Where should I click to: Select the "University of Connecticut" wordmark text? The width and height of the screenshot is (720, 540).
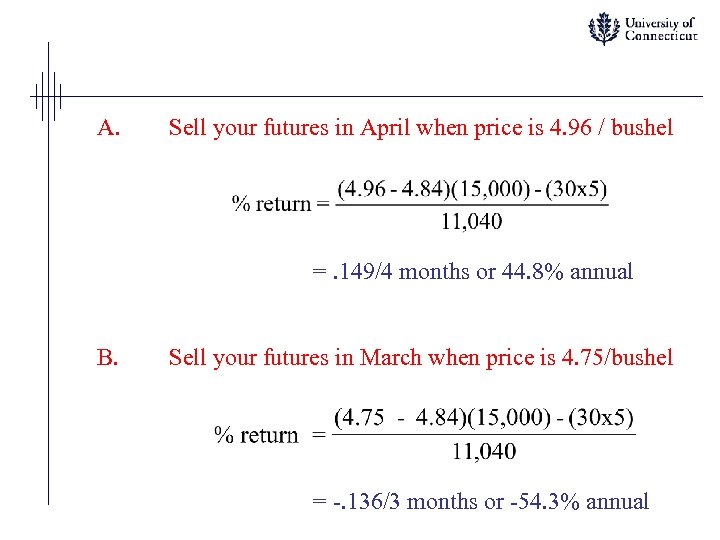click(660, 29)
